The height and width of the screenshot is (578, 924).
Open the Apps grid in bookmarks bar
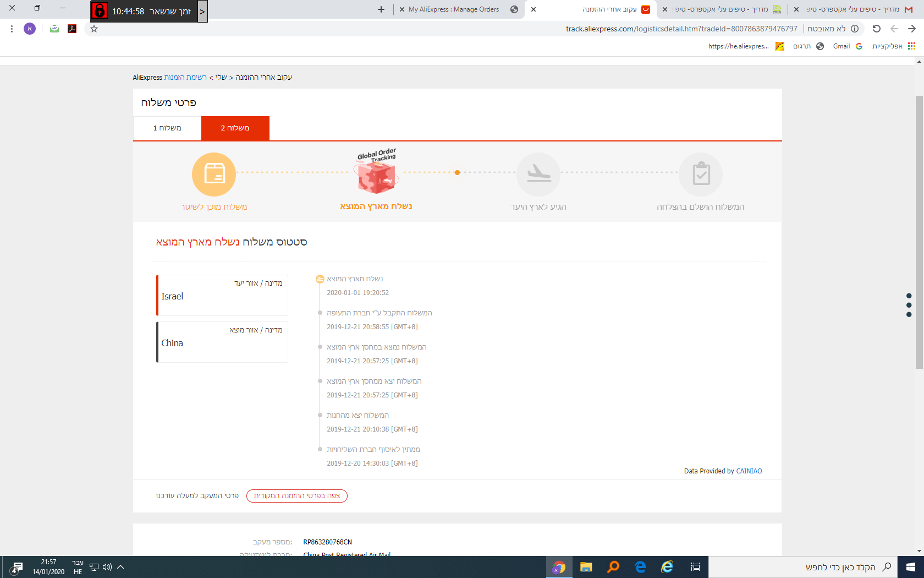tap(912, 46)
